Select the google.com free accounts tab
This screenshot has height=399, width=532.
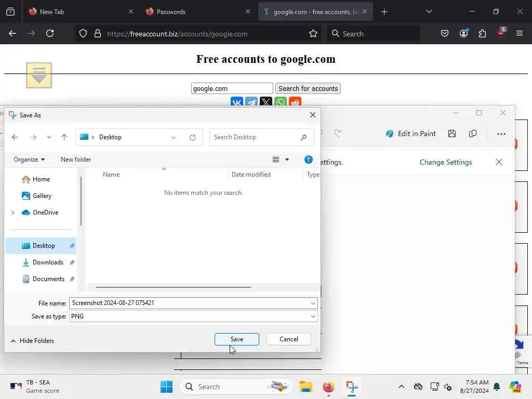tap(315, 11)
